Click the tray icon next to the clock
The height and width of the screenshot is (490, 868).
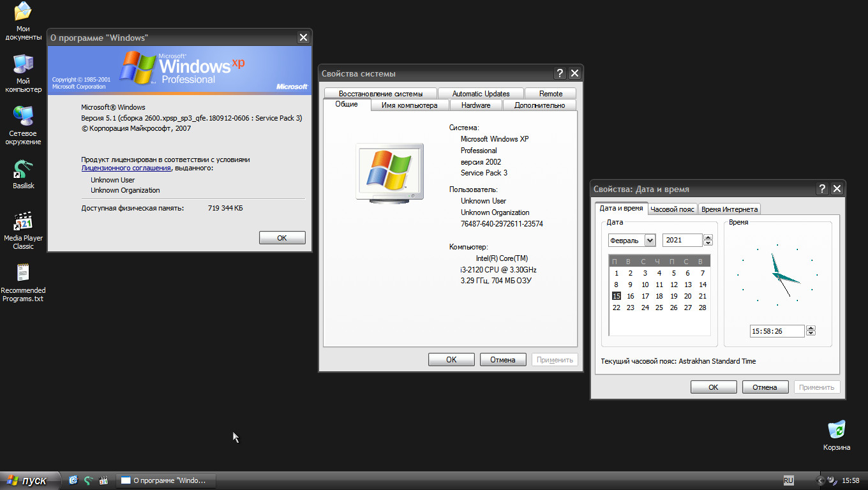click(x=832, y=480)
